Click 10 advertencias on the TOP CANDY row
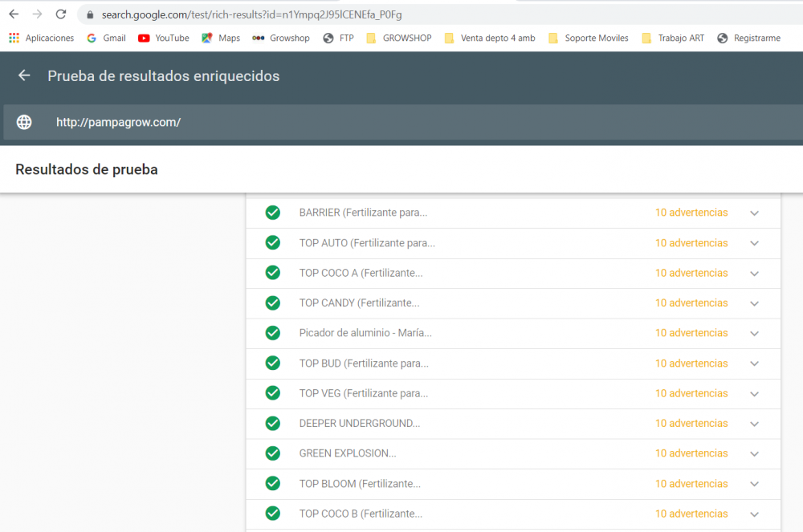Screen dimensions: 803x532 tap(691, 303)
